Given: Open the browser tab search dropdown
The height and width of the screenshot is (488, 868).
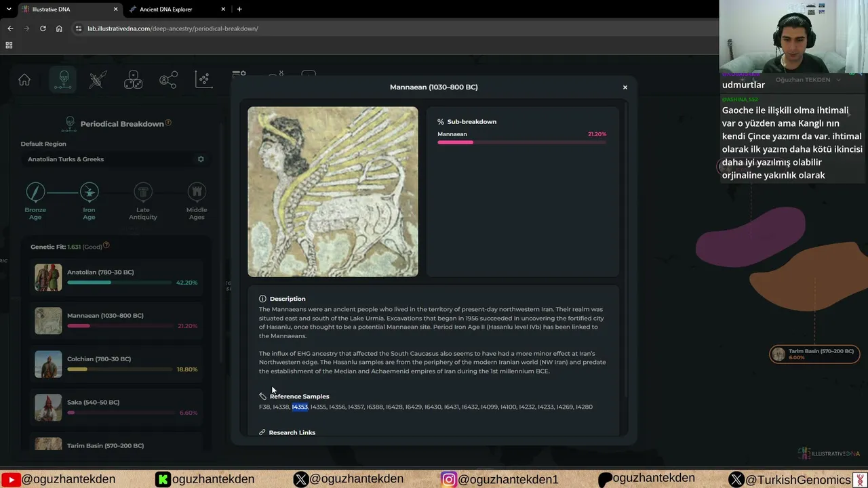Looking at the screenshot, I should point(7,9).
